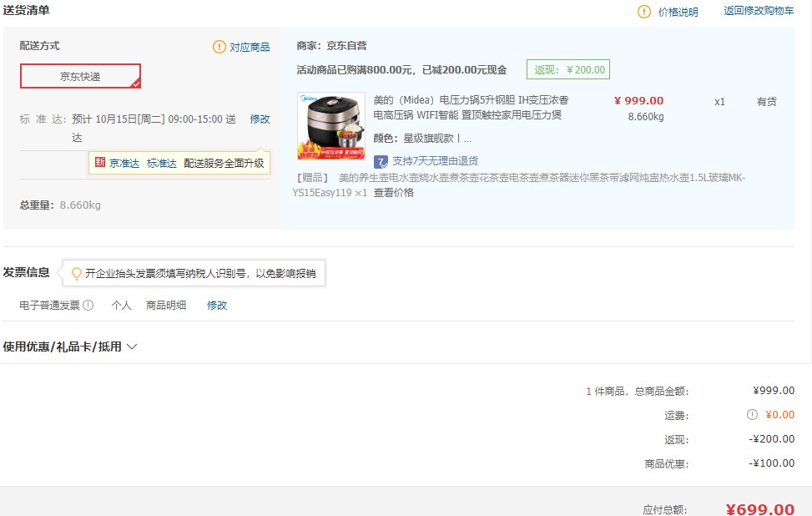The image size is (812, 516).
Task: Click the info icon next to 运费 amount
Action: (752, 414)
